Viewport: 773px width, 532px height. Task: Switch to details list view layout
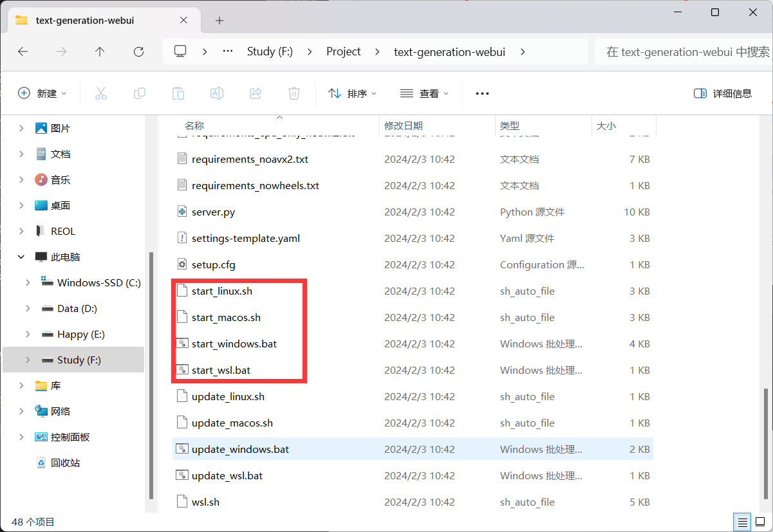click(x=742, y=522)
